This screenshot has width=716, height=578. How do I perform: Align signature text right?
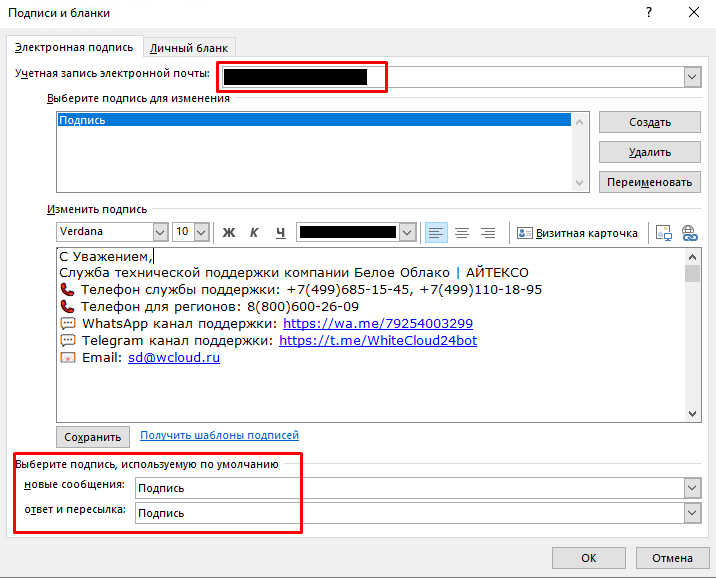click(487, 233)
